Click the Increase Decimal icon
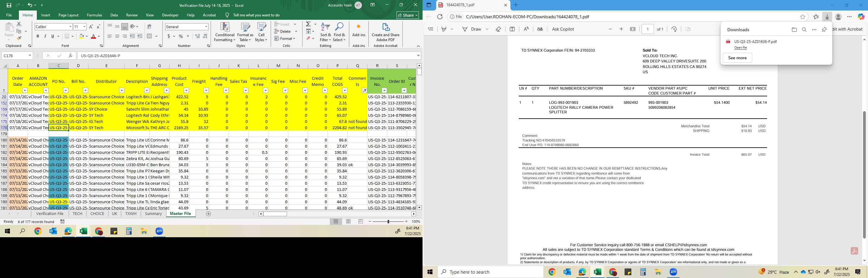 point(197,36)
